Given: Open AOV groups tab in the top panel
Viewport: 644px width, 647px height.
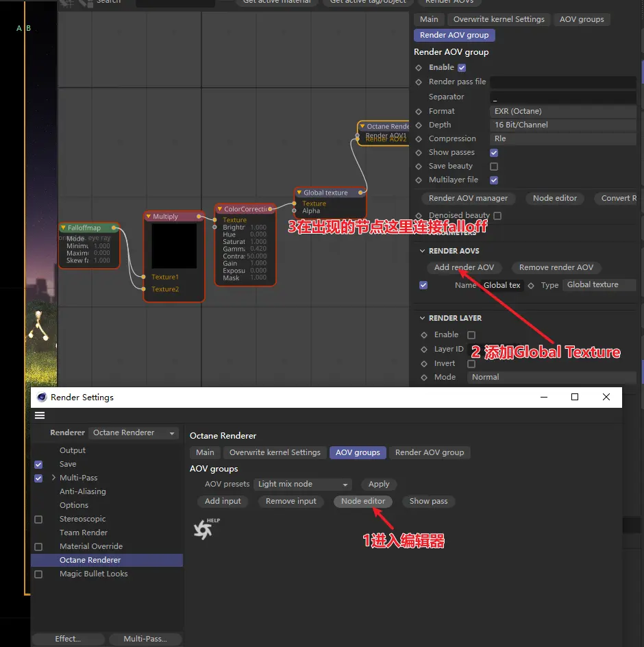Looking at the screenshot, I should [x=582, y=19].
